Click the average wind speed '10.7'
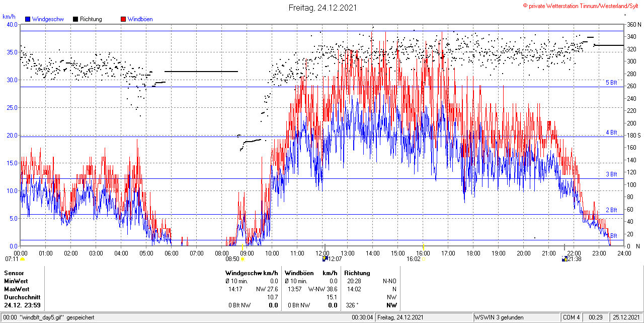This screenshot has height=323, width=644. 274,297
